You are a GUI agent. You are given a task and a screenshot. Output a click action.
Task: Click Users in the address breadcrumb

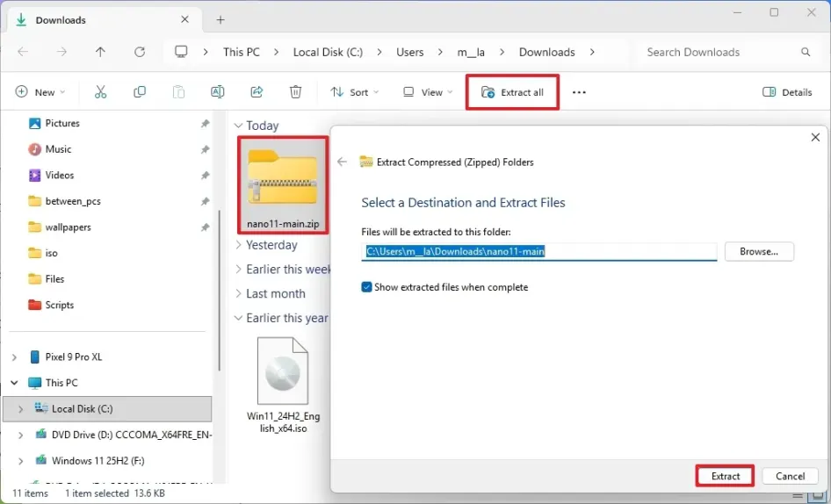pos(409,52)
